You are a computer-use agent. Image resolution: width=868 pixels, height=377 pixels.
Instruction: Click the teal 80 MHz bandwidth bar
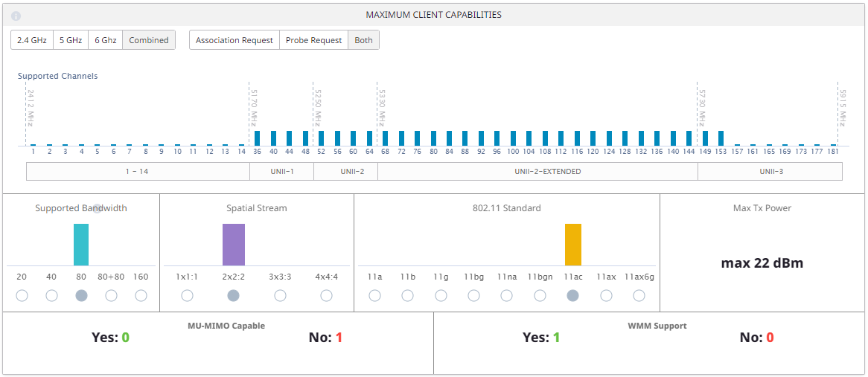pos(81,244)
